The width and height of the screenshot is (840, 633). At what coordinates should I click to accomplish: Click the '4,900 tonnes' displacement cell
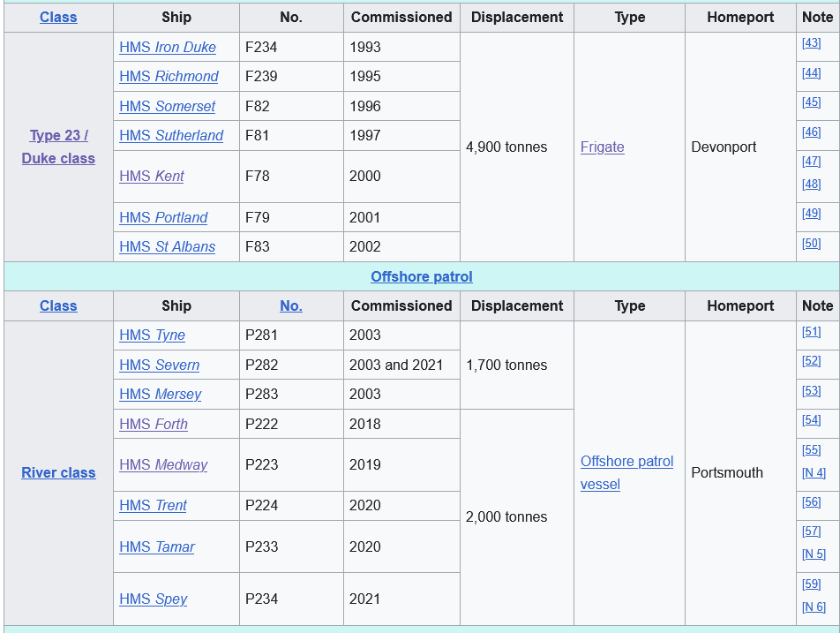[517, 147]
